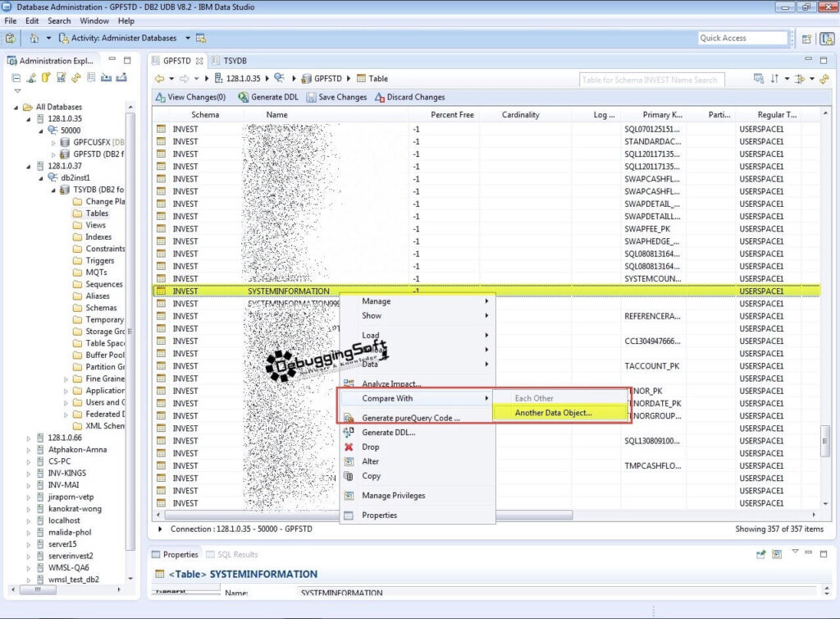
Task: Collapse the 128.1.0.37 tree node
Action: 29,166
